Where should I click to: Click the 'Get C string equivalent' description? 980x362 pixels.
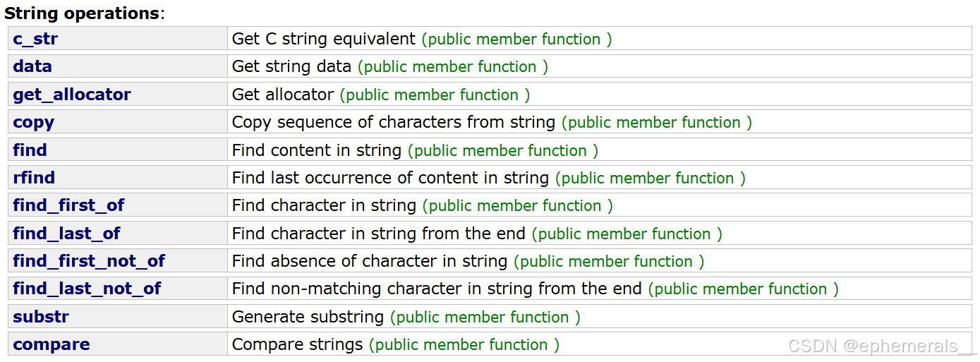[x=324, y=39]
